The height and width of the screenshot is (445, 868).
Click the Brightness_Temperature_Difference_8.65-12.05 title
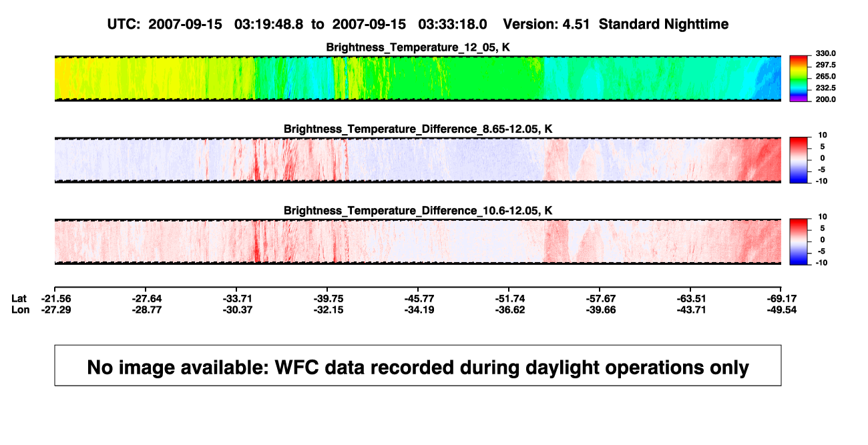pos(418,129)
